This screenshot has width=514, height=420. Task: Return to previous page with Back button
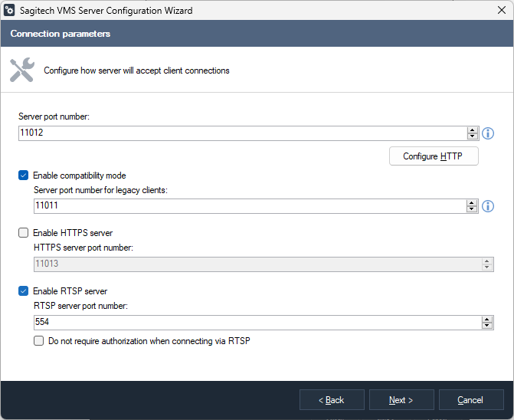coord(331,400)
